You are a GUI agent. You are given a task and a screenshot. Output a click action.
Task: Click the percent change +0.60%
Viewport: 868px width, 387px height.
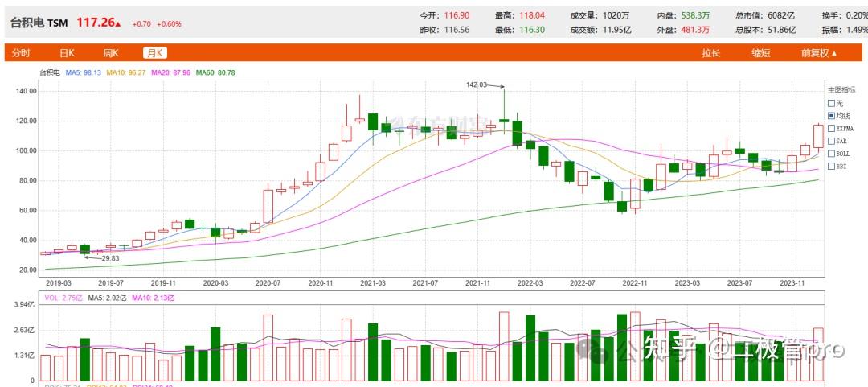(x=169, y=24)
